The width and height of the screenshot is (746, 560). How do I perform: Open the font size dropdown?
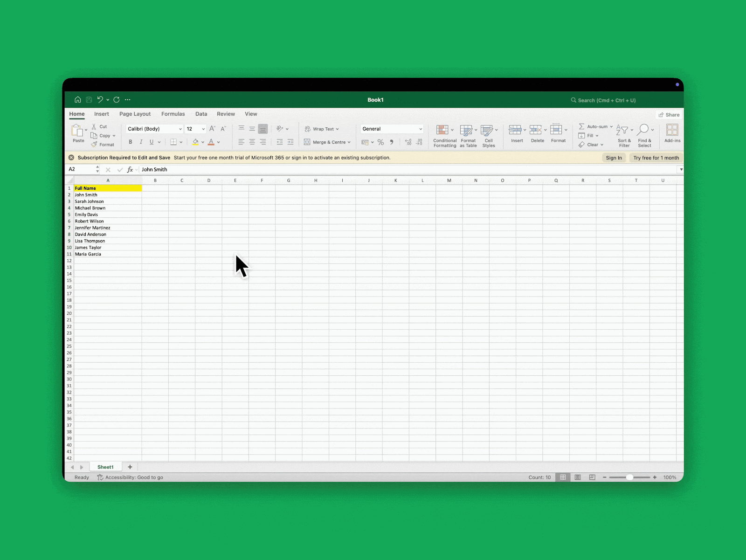coord(202,129)
